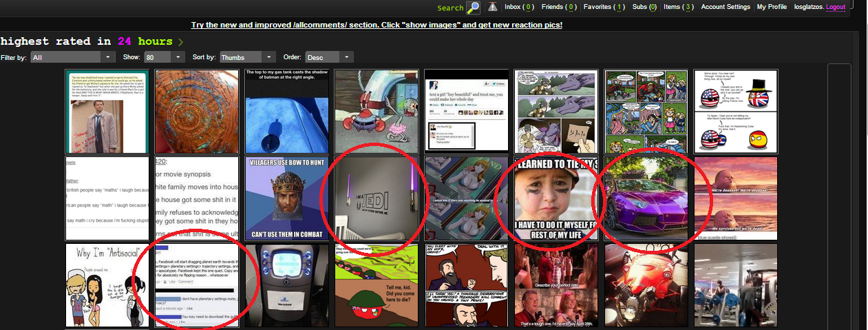868x330 pixels.
Task: Change the Order Desc dropdown
Action: point(329,57)
